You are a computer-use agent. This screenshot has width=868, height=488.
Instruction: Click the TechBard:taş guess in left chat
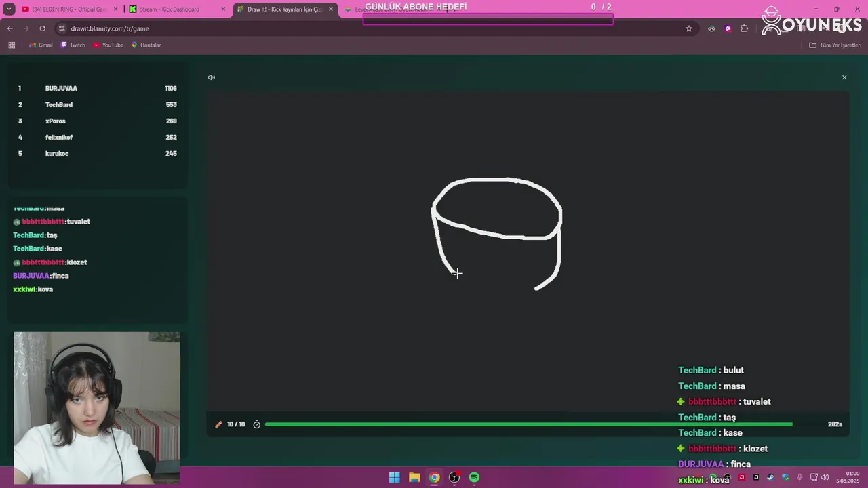(x=35, y=235)
